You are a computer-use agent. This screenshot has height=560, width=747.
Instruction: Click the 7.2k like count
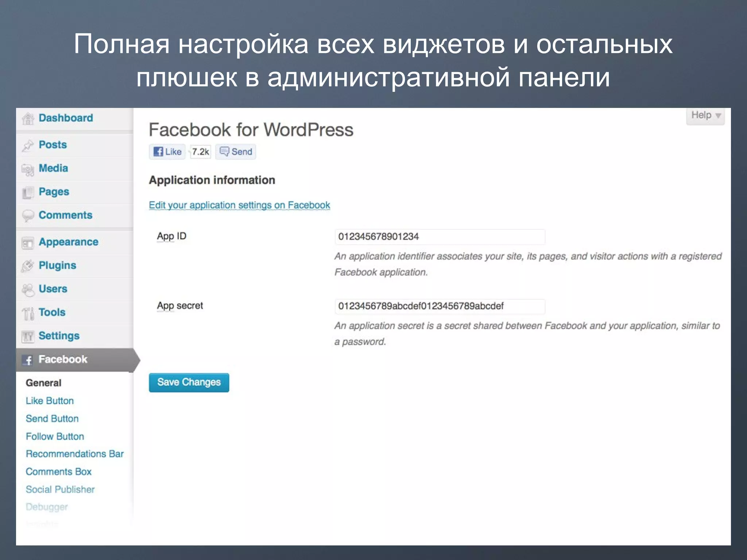pos(200,152)
